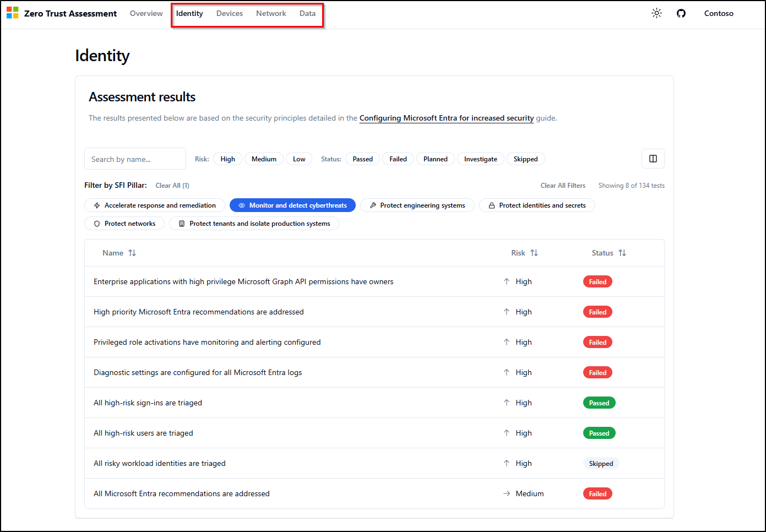Open the column visibility toggle icon

coord(653,159)
